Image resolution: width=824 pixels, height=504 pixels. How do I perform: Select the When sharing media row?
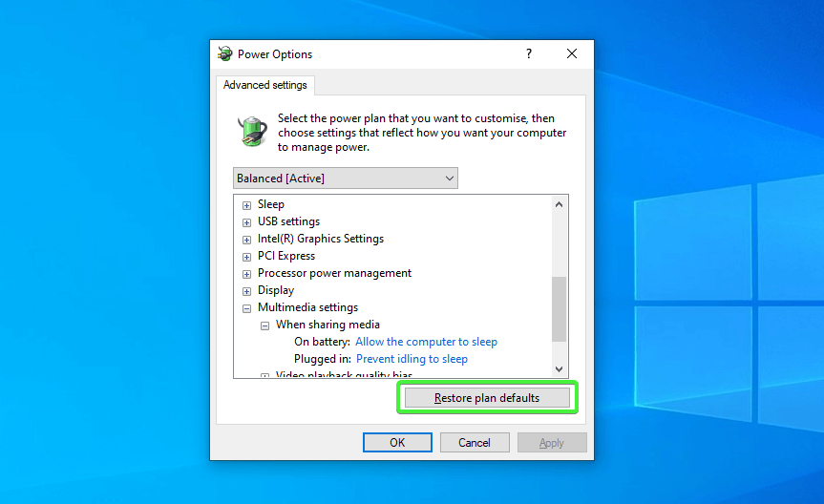[x=327, y=325]
